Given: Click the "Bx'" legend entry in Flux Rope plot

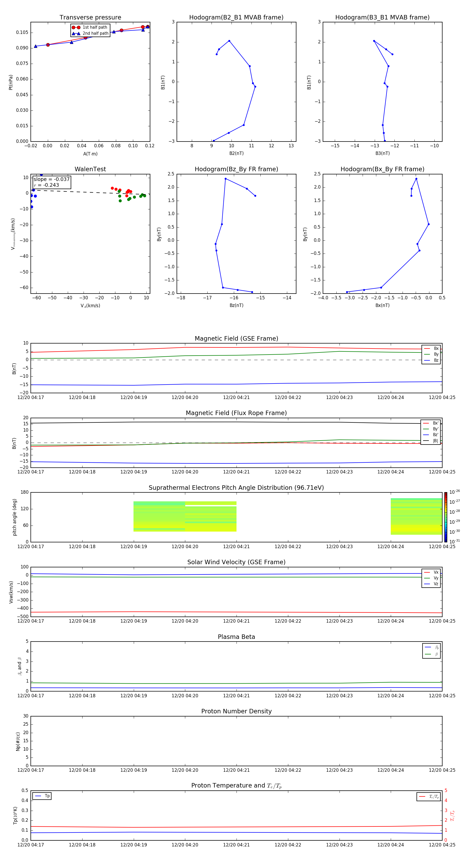Looking at the screenshot, I should pyautogui.click(x=431, y=423).
